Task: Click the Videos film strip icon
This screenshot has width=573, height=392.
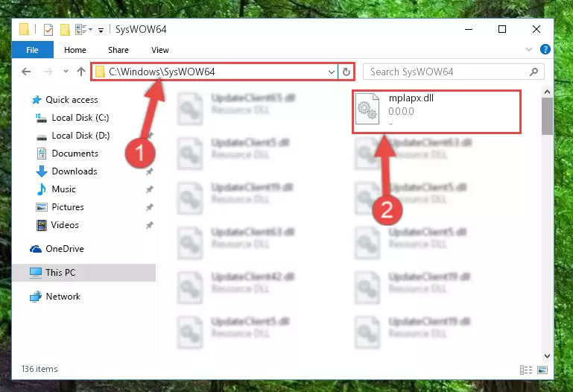Action: point(42,225)
